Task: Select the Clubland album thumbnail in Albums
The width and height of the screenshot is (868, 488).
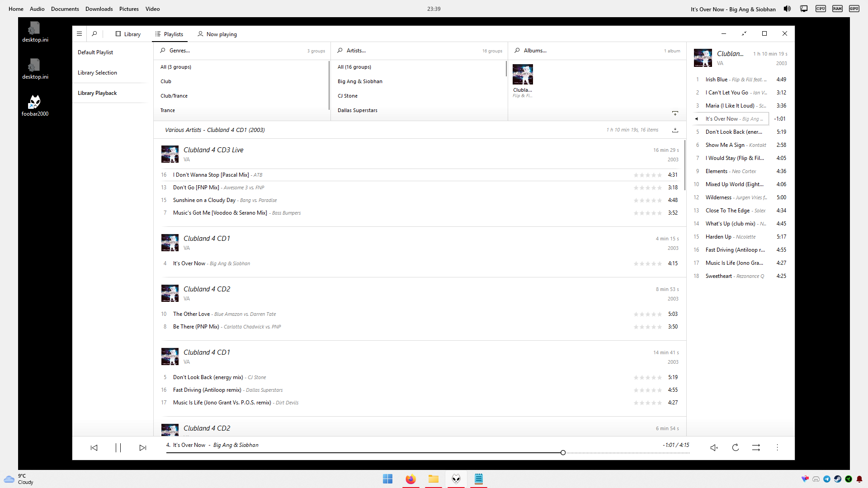Action: click(x=523, y=75)
